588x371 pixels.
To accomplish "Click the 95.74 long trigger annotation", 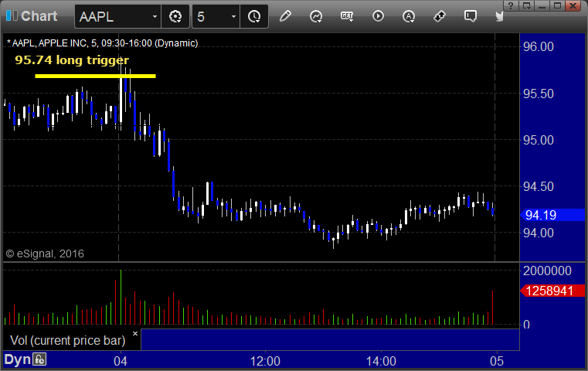I will [72, 60].
